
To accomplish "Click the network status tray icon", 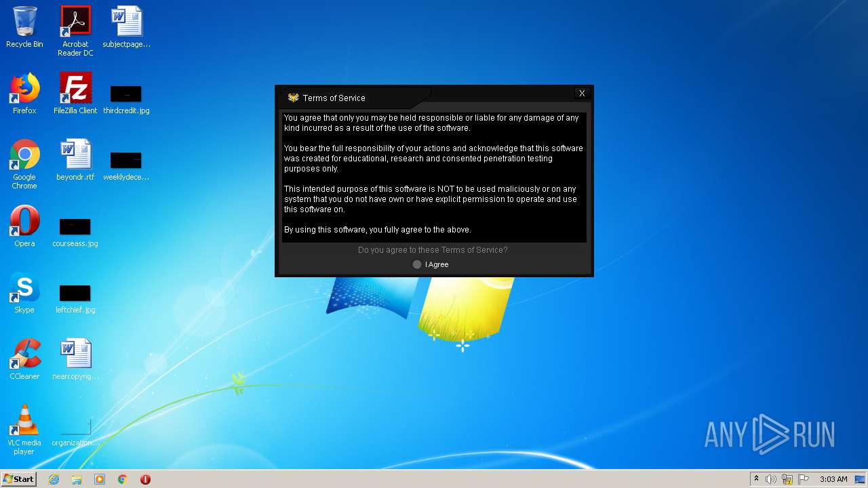I will pyautogui.click(x=787, y=479).
